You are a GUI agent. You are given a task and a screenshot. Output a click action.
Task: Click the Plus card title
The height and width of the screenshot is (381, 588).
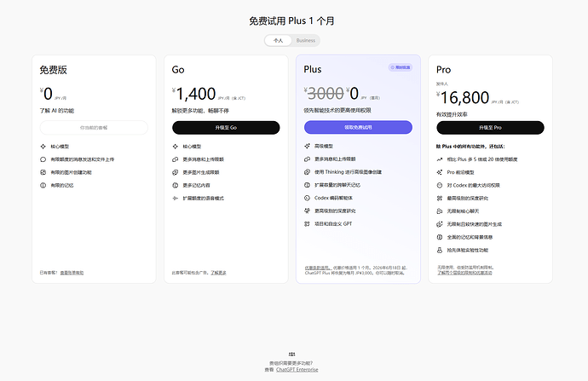coord(313,69)
